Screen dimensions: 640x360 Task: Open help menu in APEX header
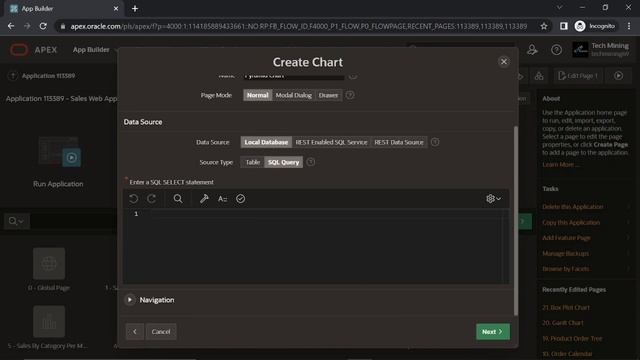[x=556, y=50]
